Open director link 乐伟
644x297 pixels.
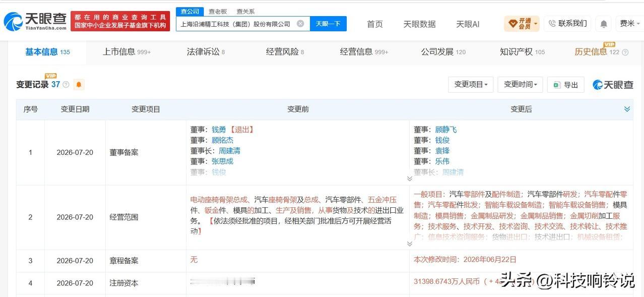click(x=442, y=161)
